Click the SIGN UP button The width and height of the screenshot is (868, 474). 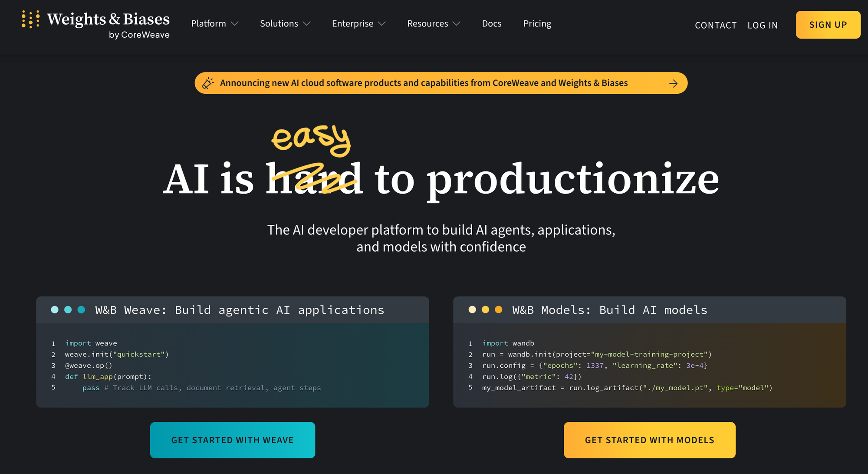click(828, 25)
